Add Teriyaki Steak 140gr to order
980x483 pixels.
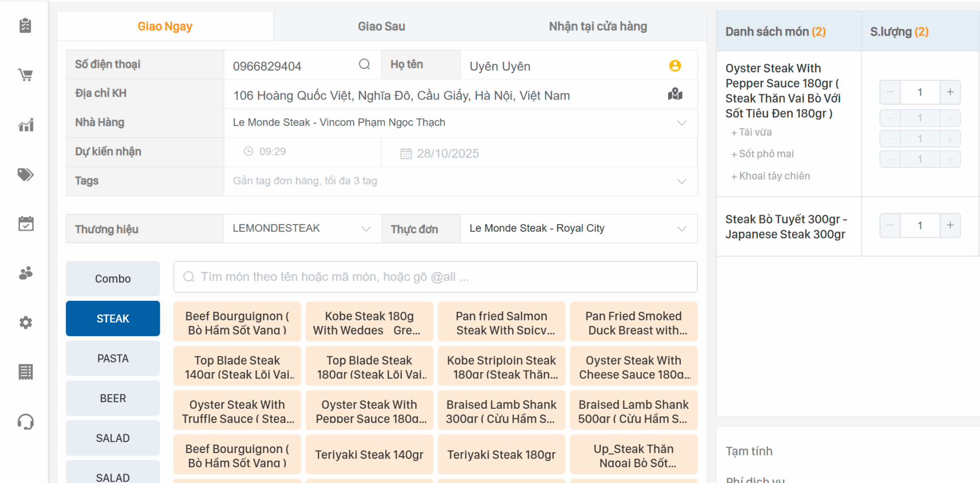pyautogui.click(x=369, y=455)
